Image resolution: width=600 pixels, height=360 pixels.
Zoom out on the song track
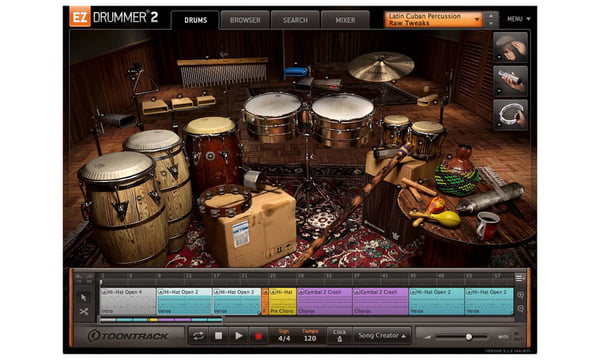pos(520,309)
